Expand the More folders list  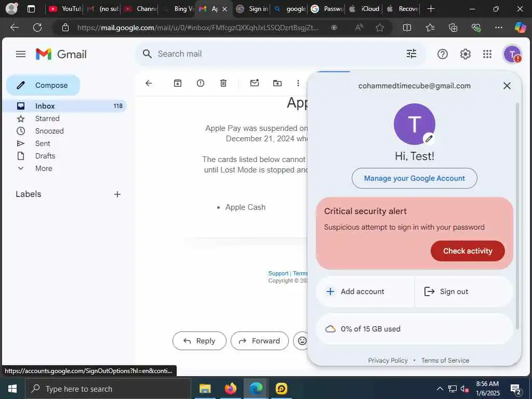pos(64,168)
